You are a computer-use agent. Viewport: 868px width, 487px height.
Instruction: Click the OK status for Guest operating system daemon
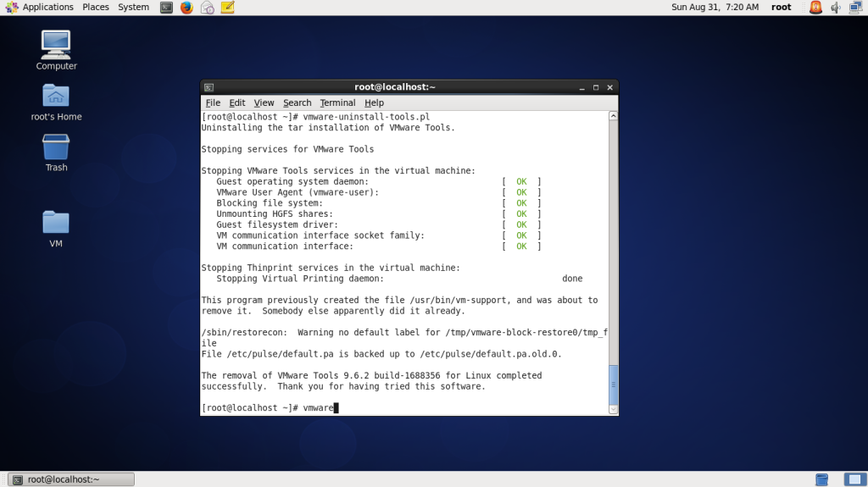click(521, 181)
